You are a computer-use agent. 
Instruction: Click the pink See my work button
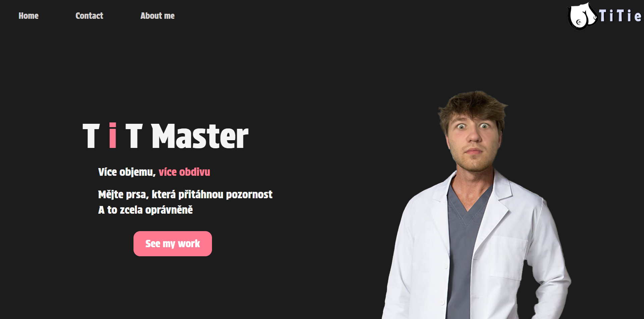(173, 244)
